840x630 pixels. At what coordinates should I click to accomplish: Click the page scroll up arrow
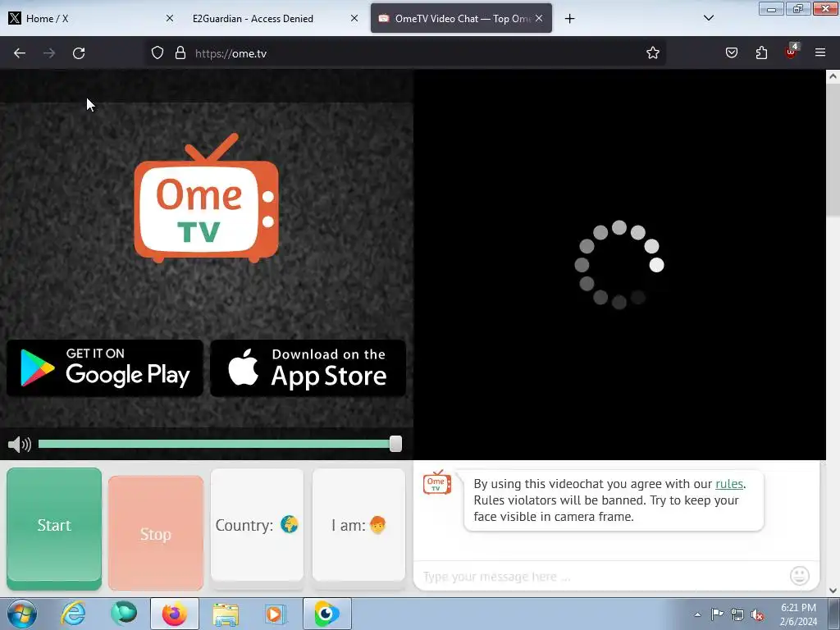833,76
